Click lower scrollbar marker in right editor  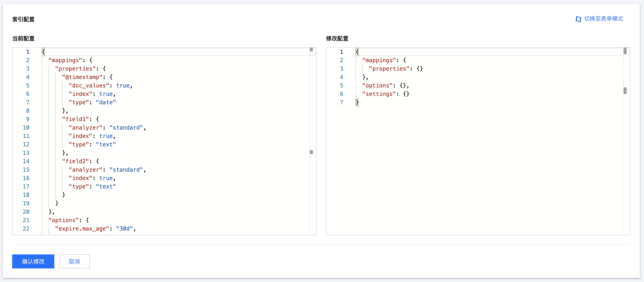(625, 90)
